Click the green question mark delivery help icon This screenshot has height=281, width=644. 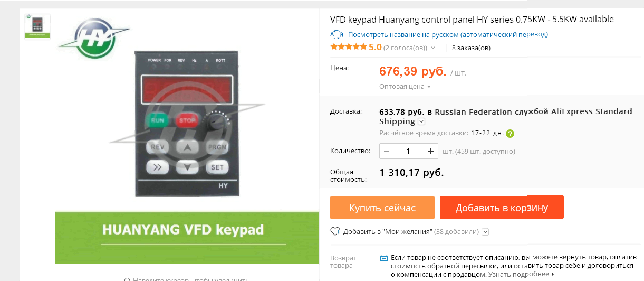[510, 134]
